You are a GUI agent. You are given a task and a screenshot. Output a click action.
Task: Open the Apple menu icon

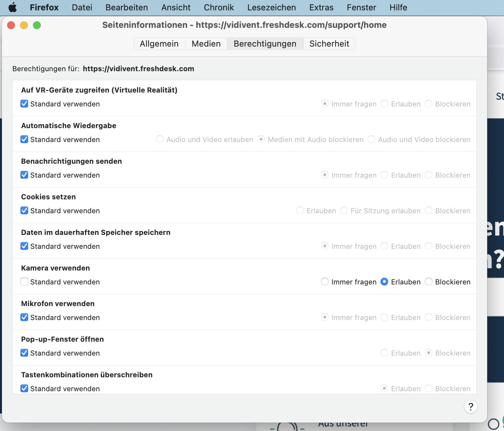[x=13, y=7]
